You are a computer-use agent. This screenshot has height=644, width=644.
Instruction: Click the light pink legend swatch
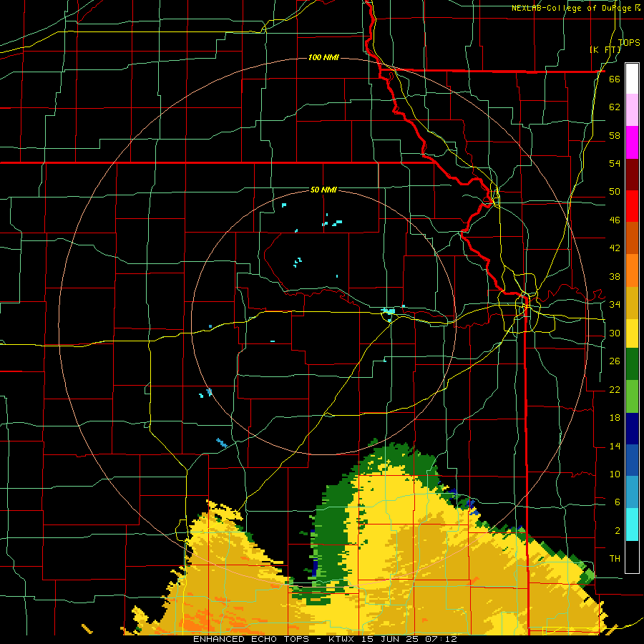click(x=632, y=110)
